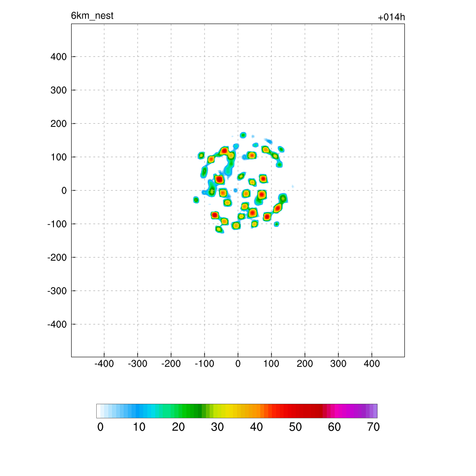
Task: Click the x-axis label '-200'
Action: click(171, 364)
